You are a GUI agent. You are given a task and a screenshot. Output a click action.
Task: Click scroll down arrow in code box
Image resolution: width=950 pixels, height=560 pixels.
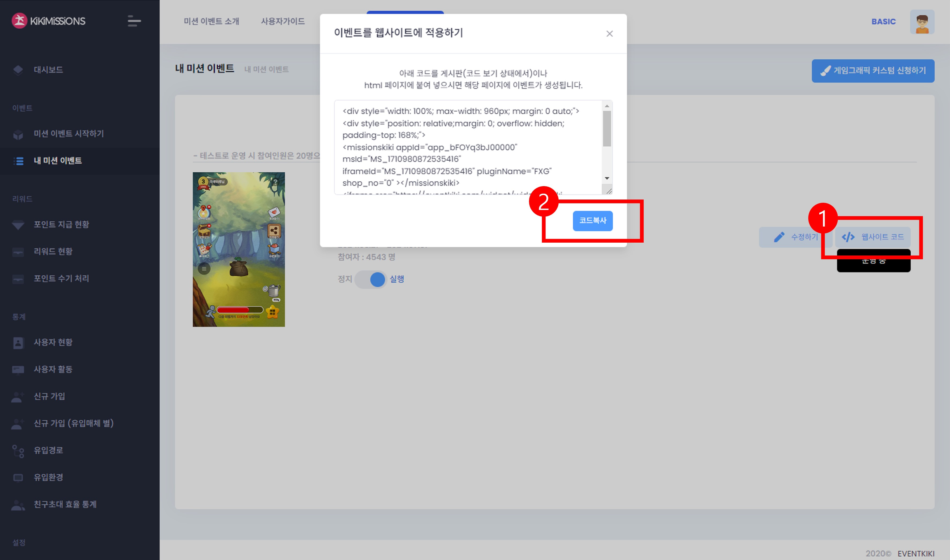click(x=607, y=178)
